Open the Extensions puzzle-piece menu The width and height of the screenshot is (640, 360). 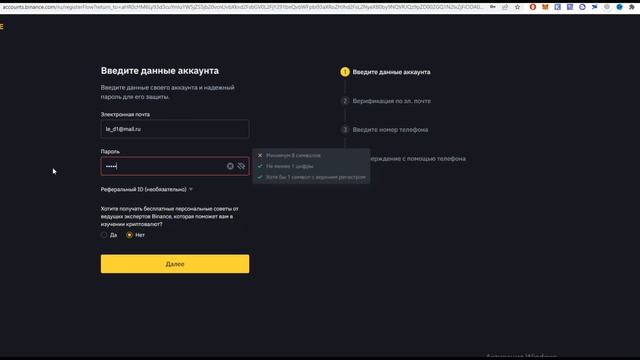632,7
